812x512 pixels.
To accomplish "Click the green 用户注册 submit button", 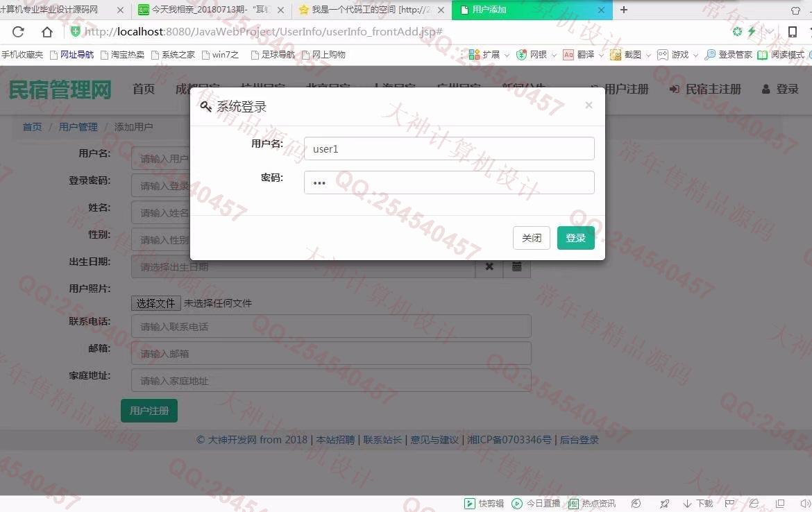I will [x=149, y=411].
